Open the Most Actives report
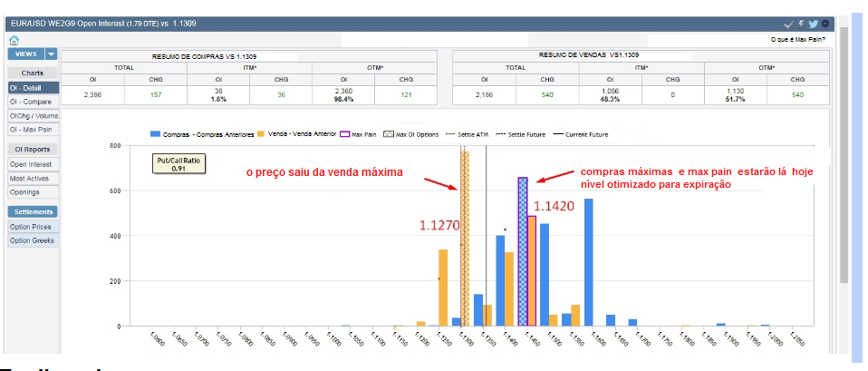Screen dimensions: 868x371 click(34, 179)
